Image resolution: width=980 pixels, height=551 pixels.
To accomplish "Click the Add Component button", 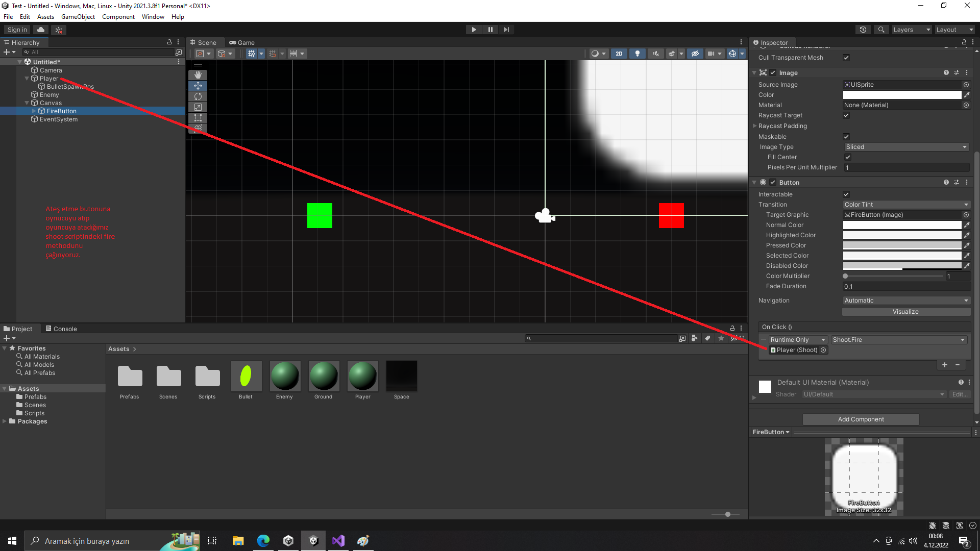I will (x=861, y=419).
